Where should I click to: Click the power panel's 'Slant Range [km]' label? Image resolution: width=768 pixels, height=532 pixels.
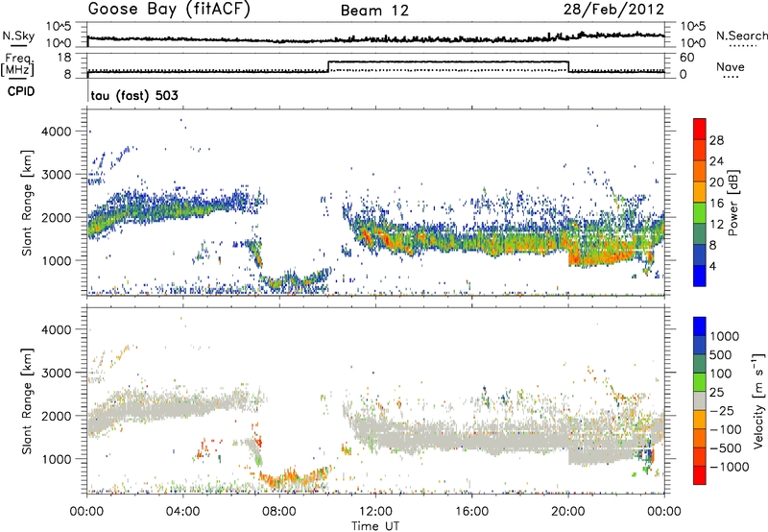[x=27, y=203]
